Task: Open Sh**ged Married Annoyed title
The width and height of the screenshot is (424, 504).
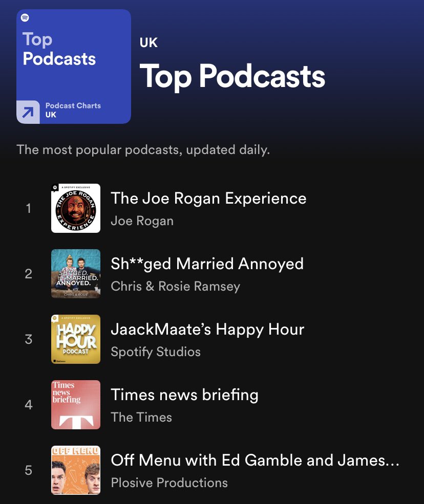Action: point(207,264)
